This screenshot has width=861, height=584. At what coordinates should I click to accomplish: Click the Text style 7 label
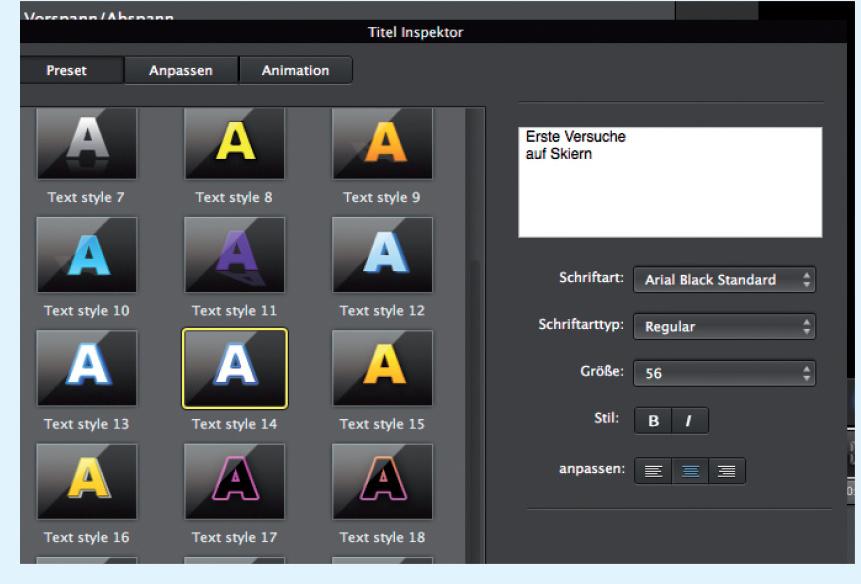click(86, 197)
